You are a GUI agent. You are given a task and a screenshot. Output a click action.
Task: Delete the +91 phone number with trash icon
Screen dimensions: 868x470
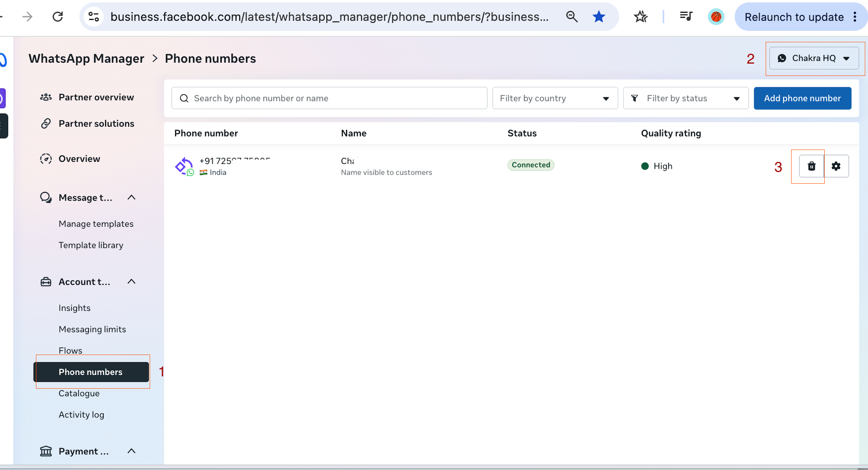[x=812, y=166]
